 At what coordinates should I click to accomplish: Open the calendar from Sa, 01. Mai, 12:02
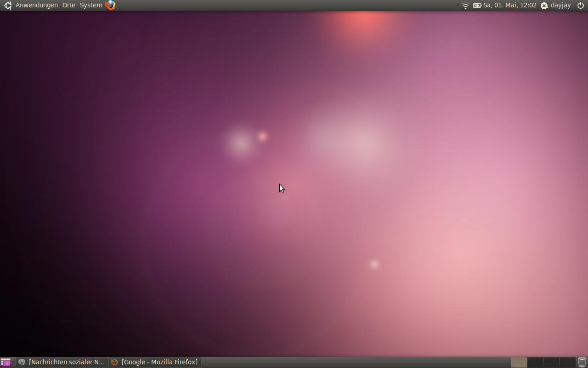coord(510,5)
